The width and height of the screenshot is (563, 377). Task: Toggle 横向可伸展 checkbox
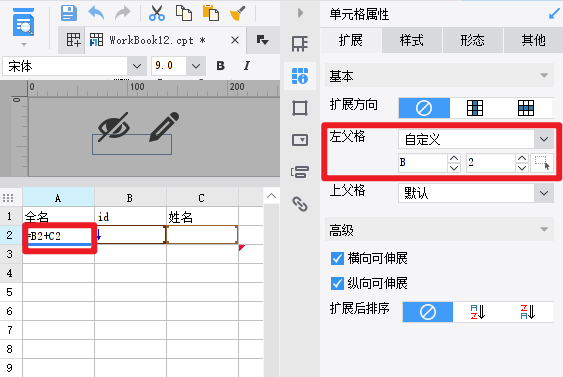[337, 258]
